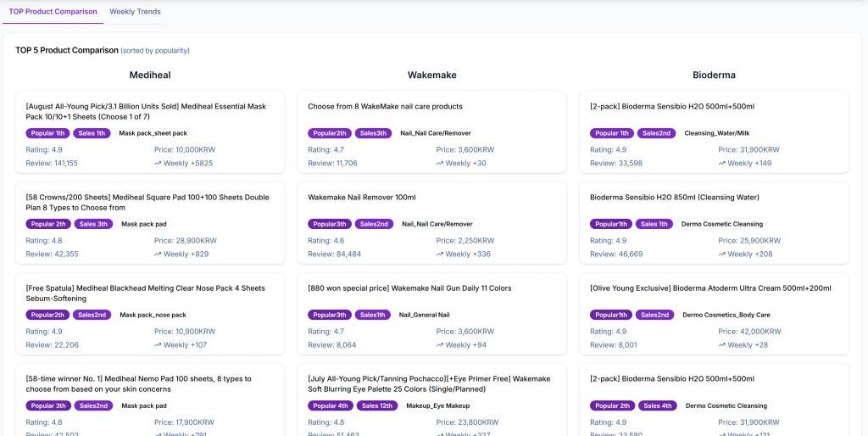The height and width of the screenshot is (436, 868).
Task: Click the 'Price: 23,800KRW' value
Action: click(467, 422)
